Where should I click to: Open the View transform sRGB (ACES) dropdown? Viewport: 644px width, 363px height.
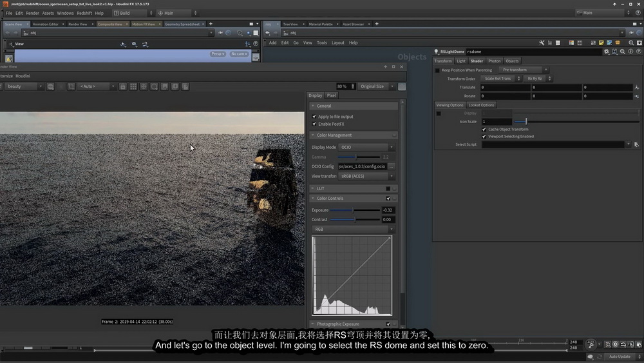(x=366, y=176)
